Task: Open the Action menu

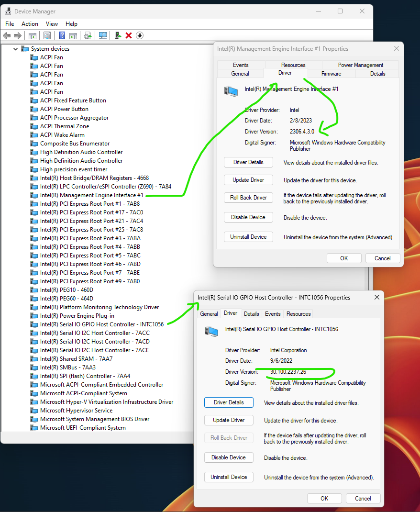Action: [x=30, y=24]
